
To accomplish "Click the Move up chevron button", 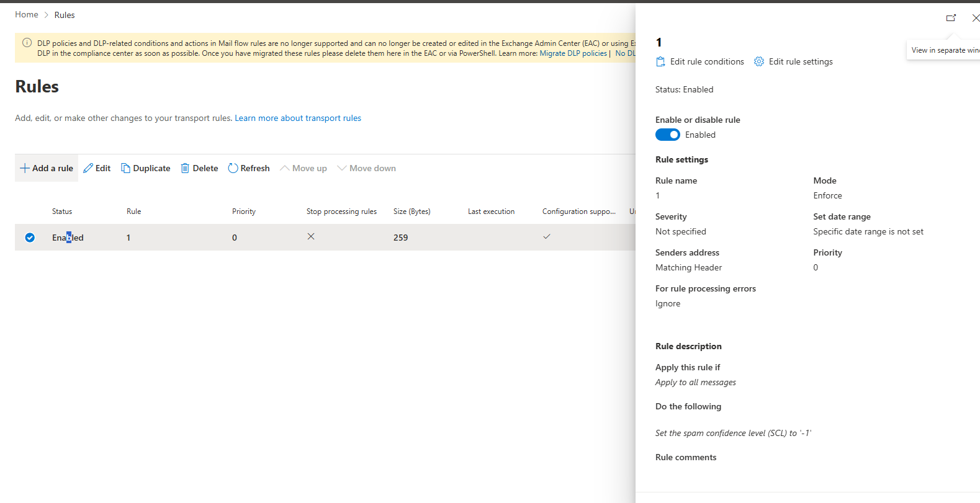I will [x=303, y=168].
